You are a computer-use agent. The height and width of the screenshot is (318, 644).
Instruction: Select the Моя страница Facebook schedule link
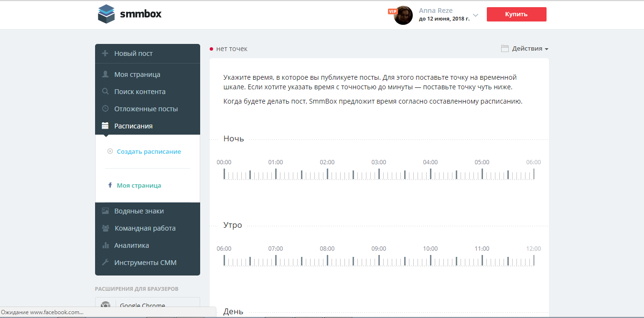[139, 185]
